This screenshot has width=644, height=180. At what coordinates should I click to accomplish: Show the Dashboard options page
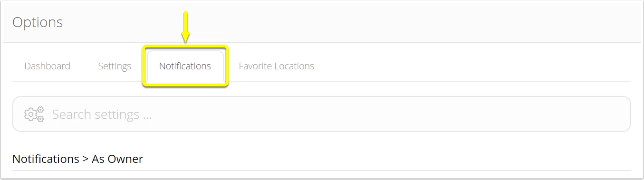click(47, 66)
